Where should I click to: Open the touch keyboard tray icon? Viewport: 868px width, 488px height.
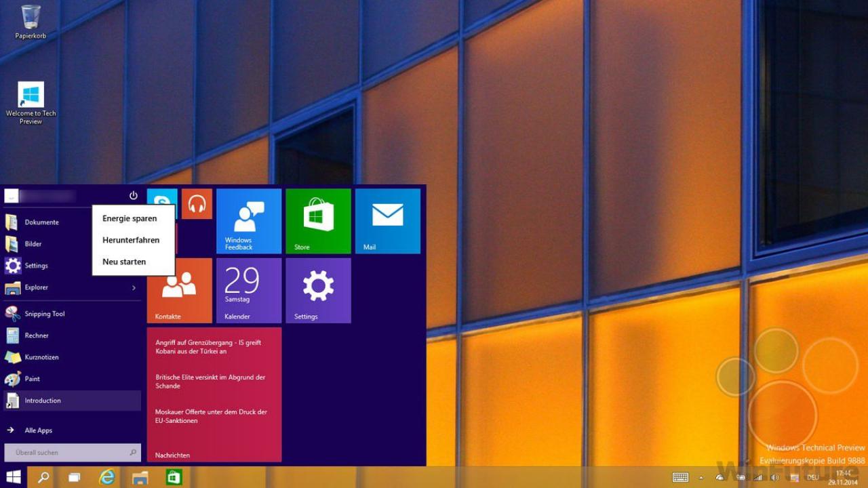(680, 477)
